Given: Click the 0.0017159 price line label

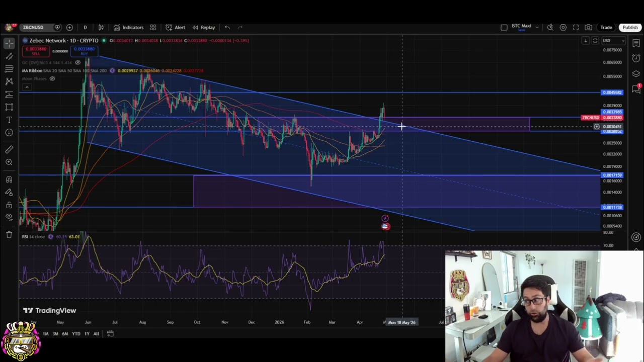Looking at the screenshot, I should (x=612, y=175).
